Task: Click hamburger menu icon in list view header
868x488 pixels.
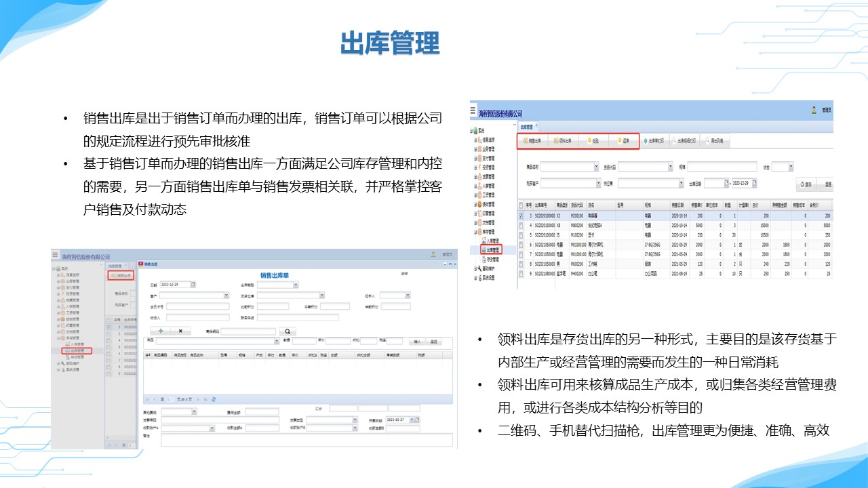Action: (x=473, y=110)
